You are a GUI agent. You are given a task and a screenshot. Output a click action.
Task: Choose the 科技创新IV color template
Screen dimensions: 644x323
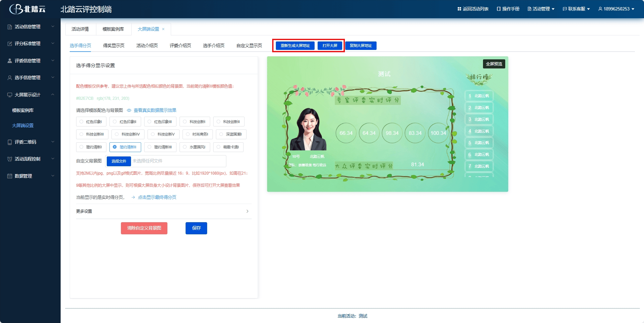pos(117,134)
